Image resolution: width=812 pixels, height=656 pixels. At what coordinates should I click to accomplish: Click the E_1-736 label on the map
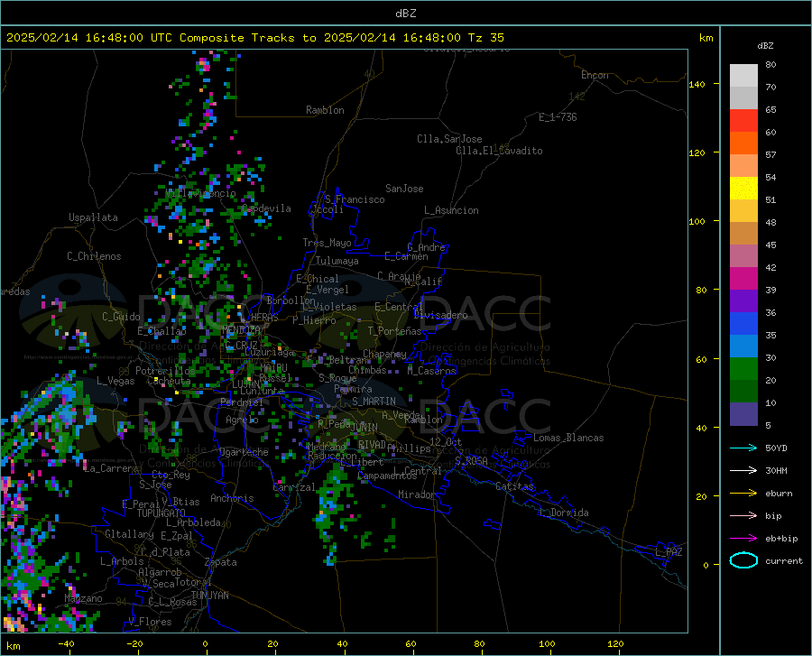tap(558, 117)
